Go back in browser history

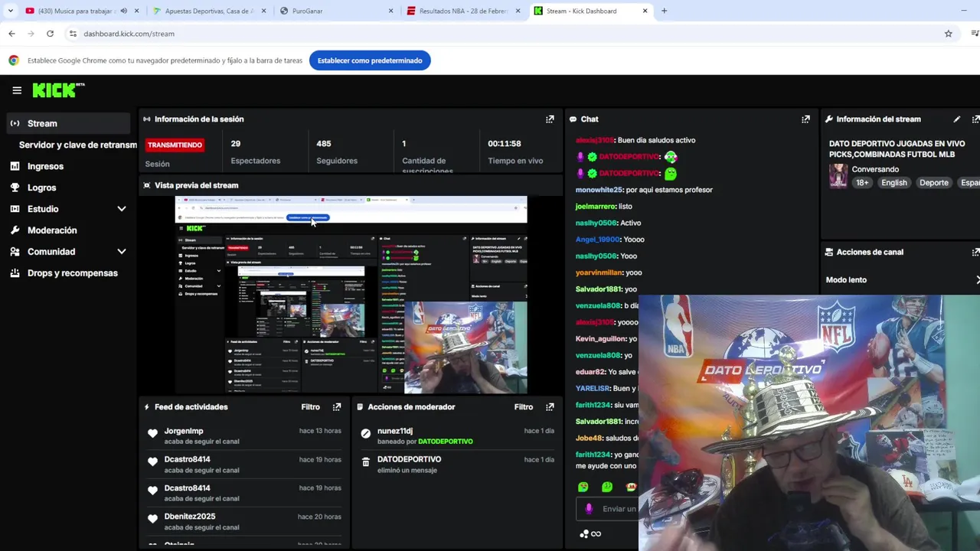pos(11,34)
